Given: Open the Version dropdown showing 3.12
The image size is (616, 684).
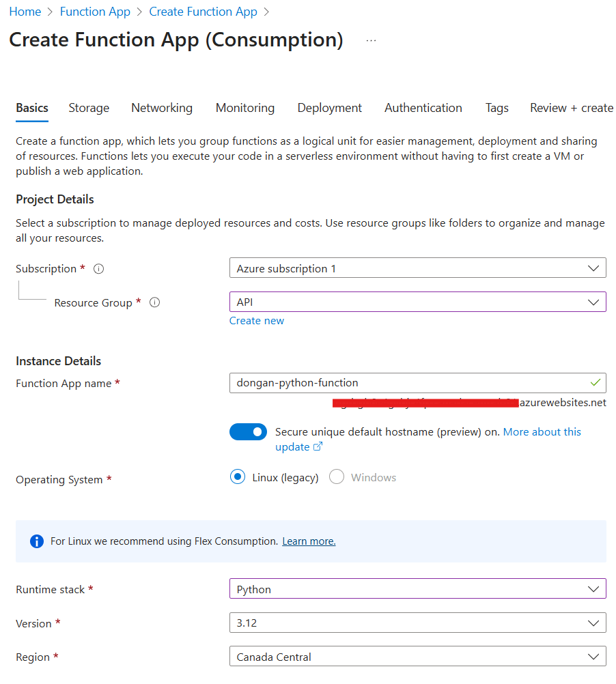Looking at the screenshot, I should pos(417,622).
